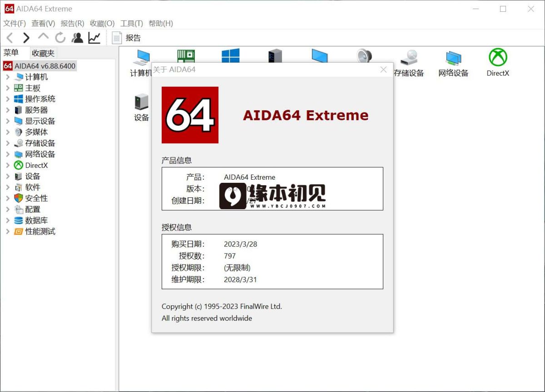Select 配置 in the sidebar tree

point(33,209)
